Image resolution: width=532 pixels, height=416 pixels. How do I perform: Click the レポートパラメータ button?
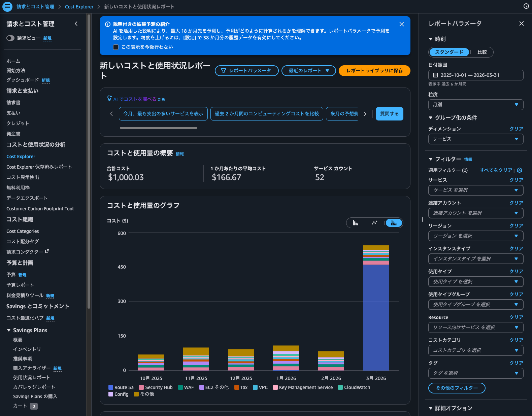click(247, 71)
